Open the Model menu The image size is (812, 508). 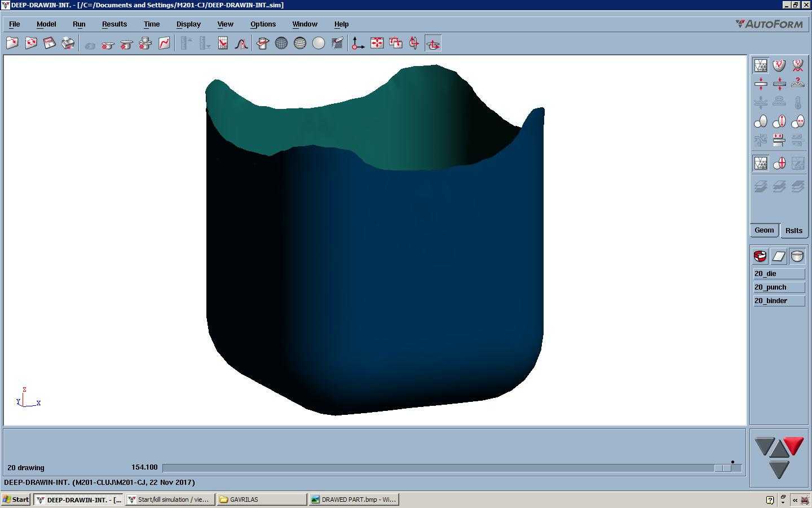[x=46, y=24]
